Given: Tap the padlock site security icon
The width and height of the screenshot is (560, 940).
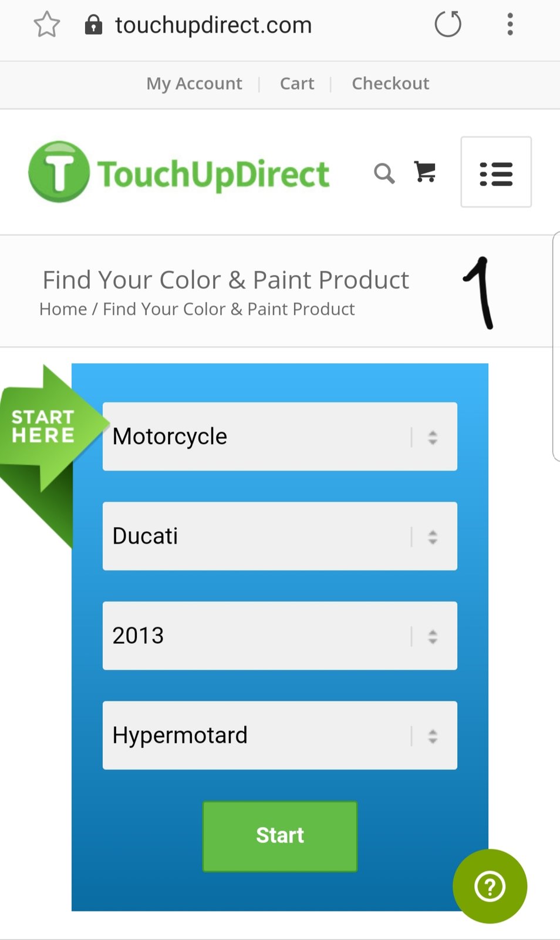Looking at the screenshot, I should coord(93,25).
